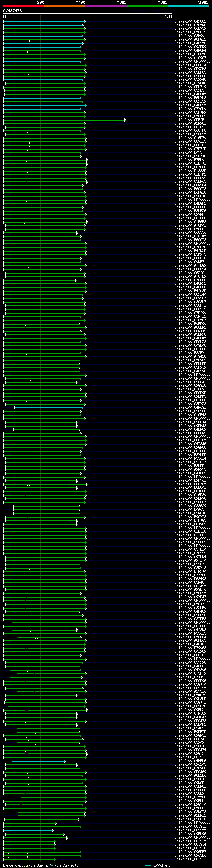Select the label UniRef100_A9PHJ8
212x868 pixels.
(190, 426)
